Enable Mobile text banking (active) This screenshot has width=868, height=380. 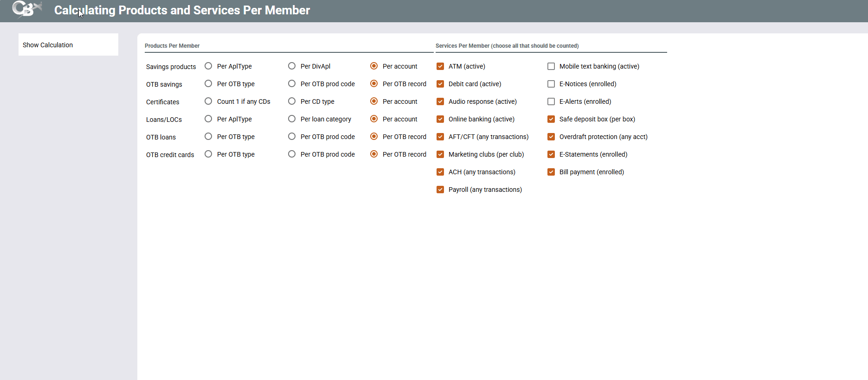click(x=551, y=66)
